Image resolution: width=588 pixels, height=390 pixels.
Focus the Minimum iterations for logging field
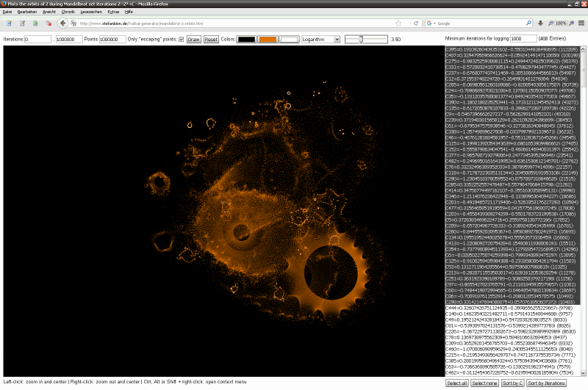click(523, 38)
